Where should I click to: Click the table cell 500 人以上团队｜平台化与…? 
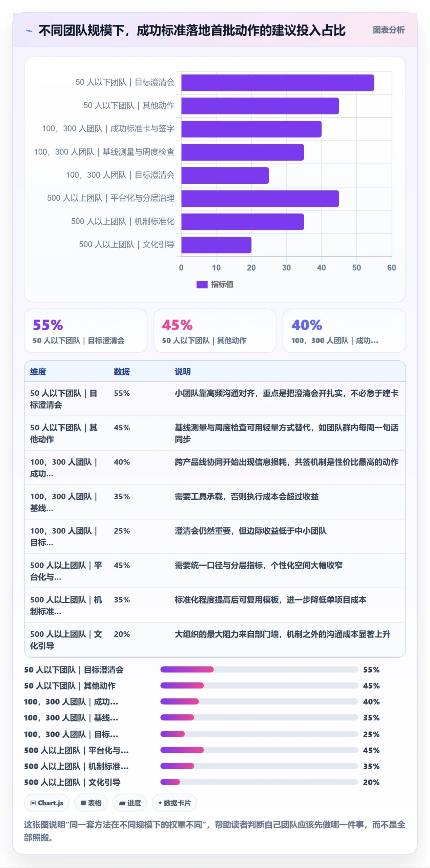coord(66,571)
